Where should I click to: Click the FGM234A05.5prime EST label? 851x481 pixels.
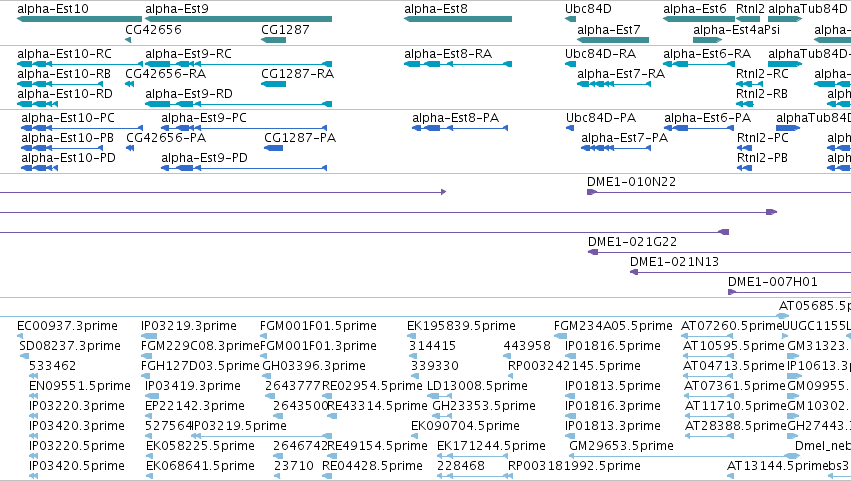click(x=613, y=325)
